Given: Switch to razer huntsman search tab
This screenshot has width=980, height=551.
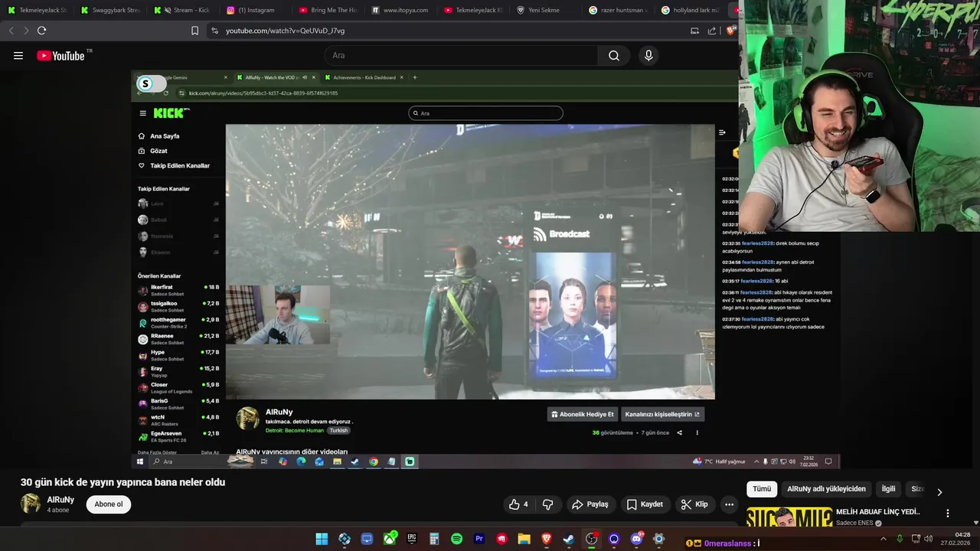Looking at the screenshot, I should point(619,10).
